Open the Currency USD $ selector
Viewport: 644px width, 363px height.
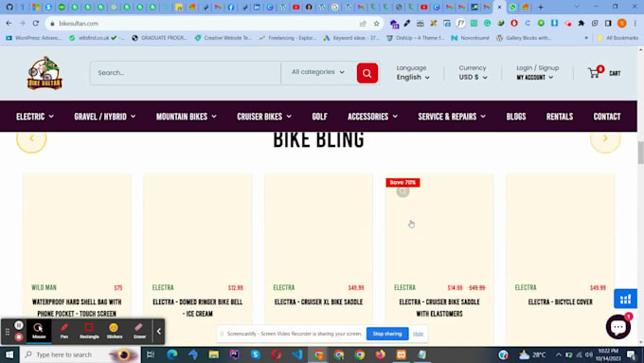474,78
